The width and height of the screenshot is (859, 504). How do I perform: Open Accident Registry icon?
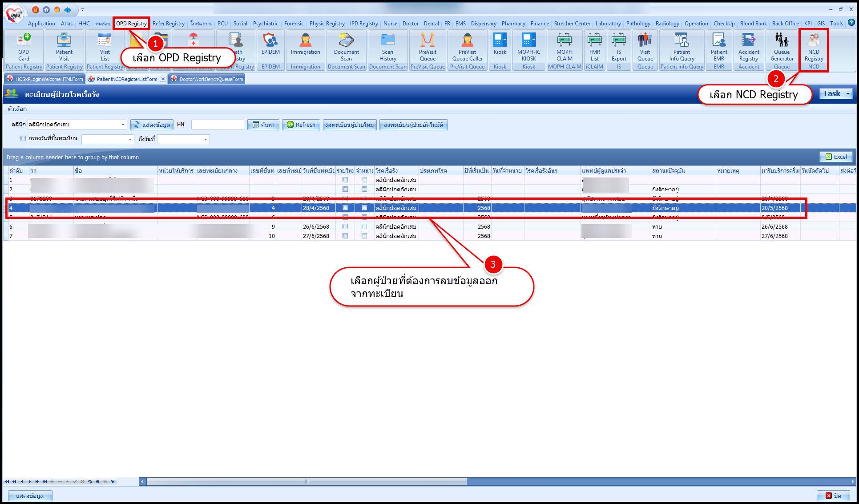pos(749,48)
